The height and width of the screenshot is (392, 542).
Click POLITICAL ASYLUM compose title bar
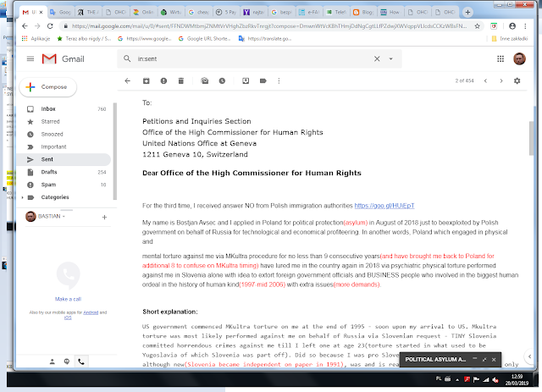[435, 360]
